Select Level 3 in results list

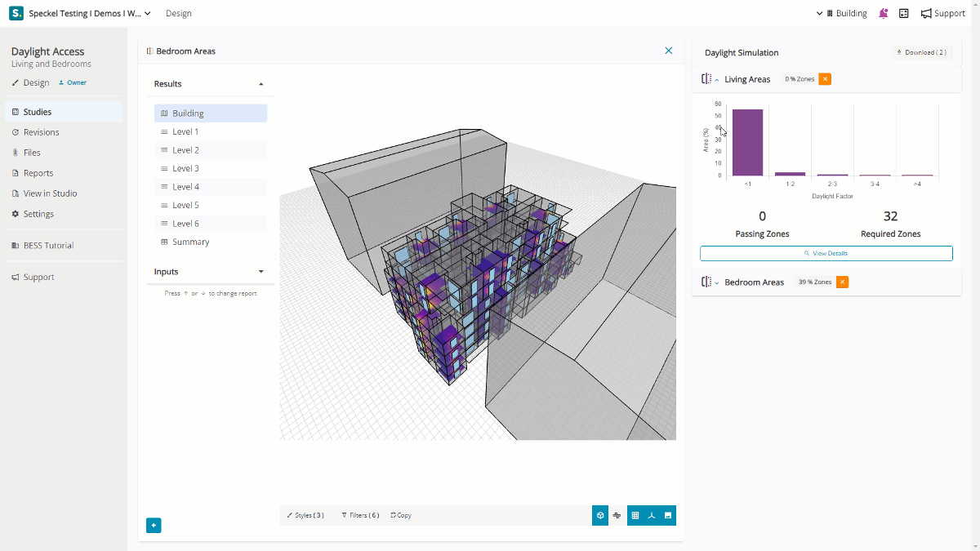pyautogui.click(x=185, y=168)
